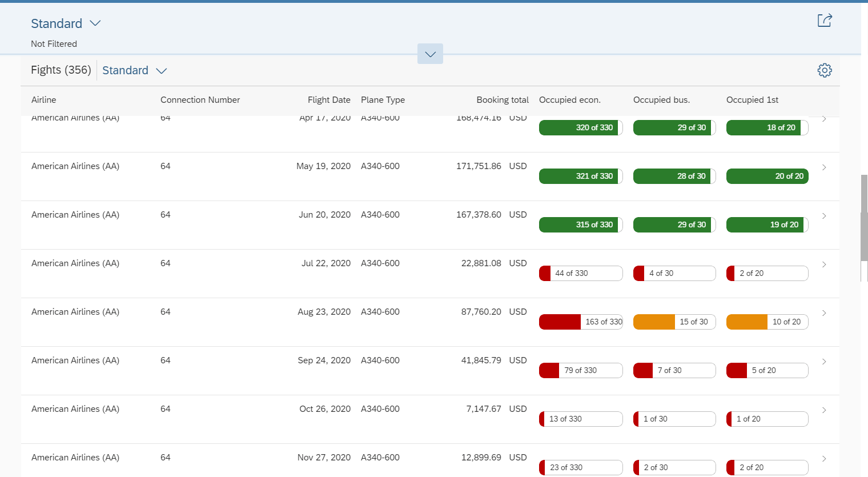868x477 pixels.
Task: Navigate to Jul 22, 2020 flight details arrow
Action: pyautogui.click(x=823, y=264)
